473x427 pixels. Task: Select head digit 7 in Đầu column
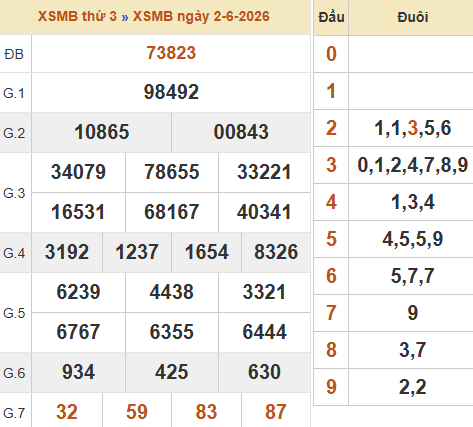click(x=331, y=313)
